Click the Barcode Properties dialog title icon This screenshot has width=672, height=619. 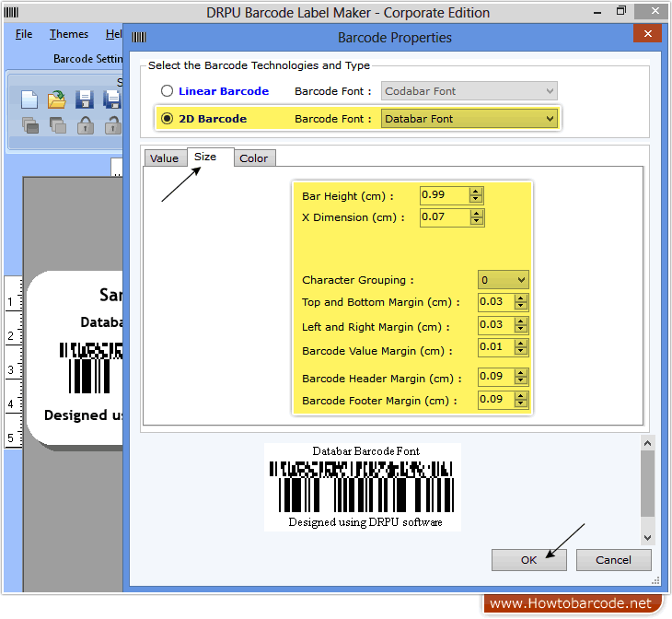(x=139, y=38)
